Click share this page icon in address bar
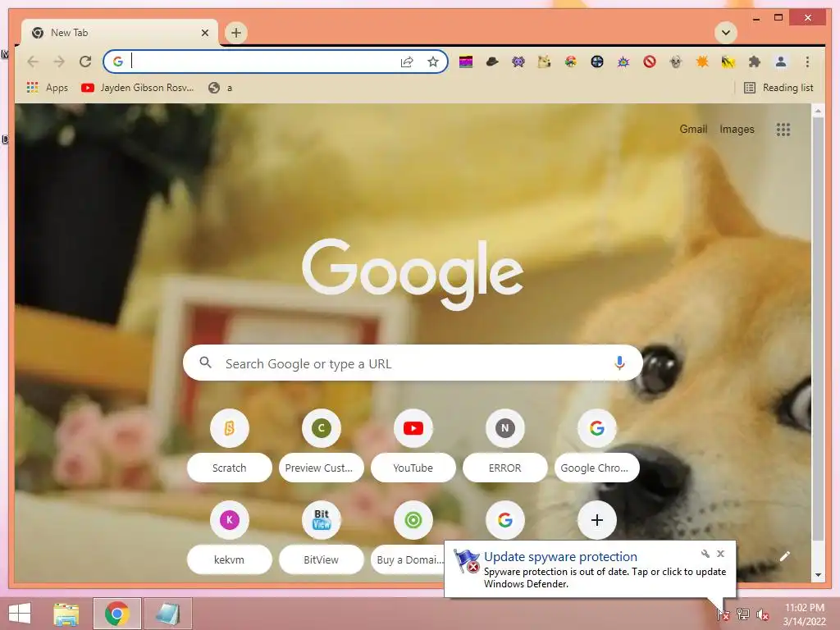 [x=407, y=62]
